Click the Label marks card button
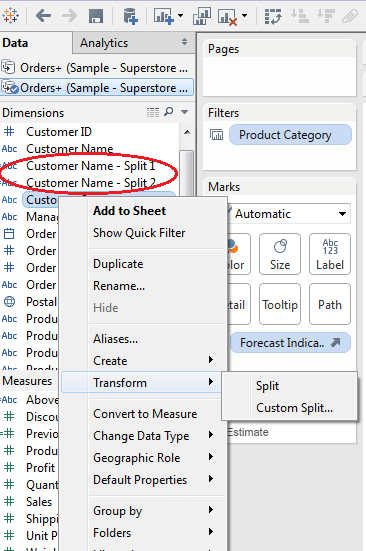The width and height of the screenshot is (366, 551). (329, 254)
